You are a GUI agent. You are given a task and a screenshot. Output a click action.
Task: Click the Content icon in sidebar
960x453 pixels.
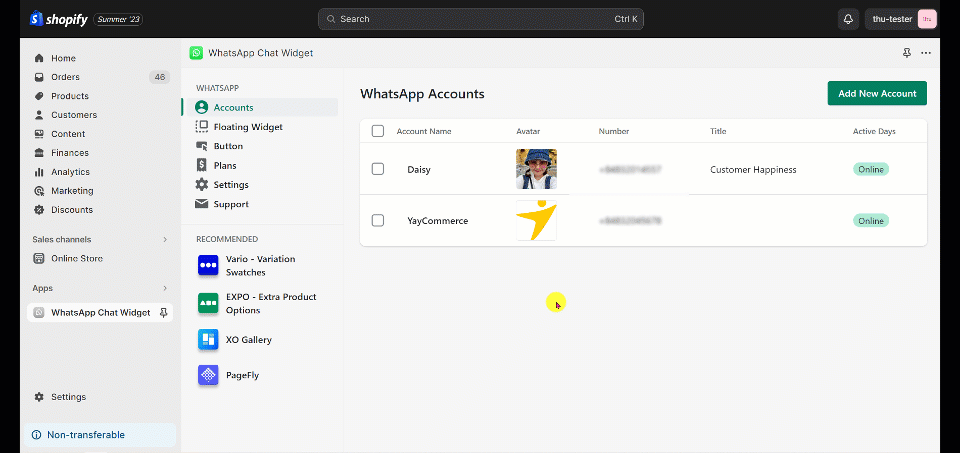(39, 134)
